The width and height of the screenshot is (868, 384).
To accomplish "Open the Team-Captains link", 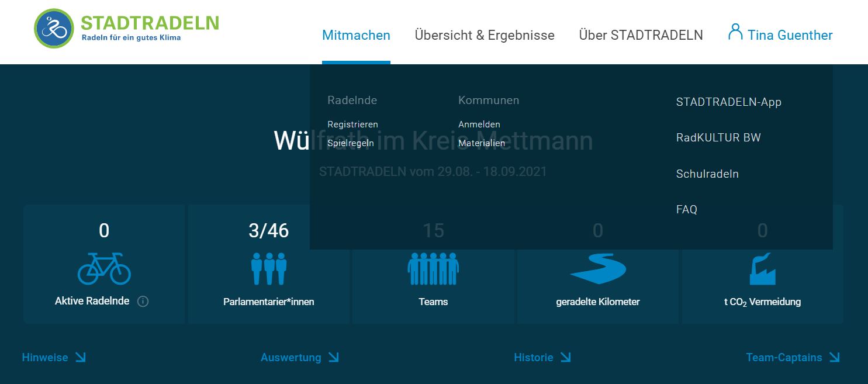I will 784,357.
